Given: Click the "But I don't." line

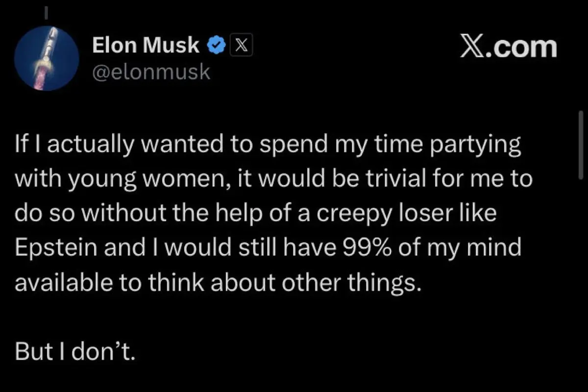Looking at the screenshot, I should click(74, 353).
